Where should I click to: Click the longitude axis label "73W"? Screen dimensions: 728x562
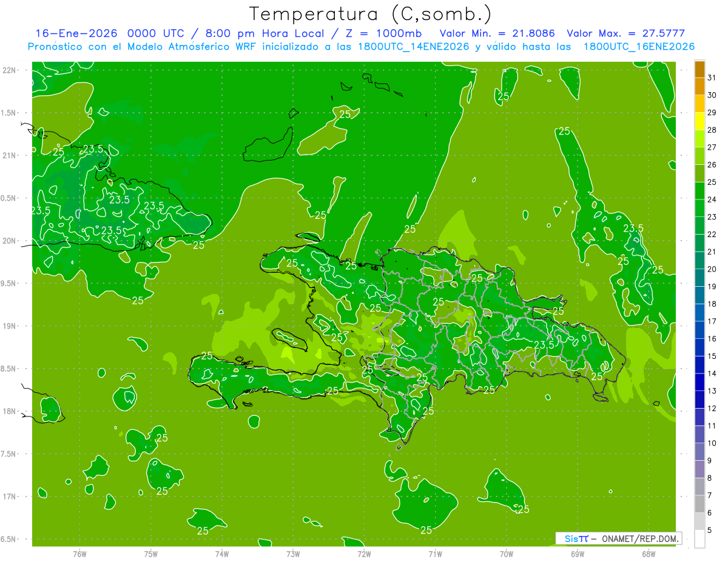293,554
